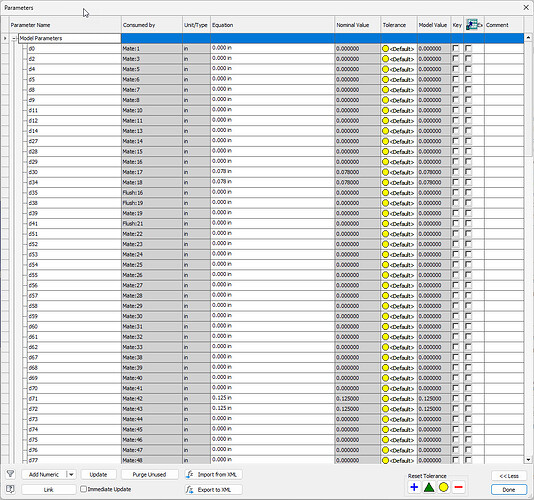Click tolerance yellow circle in d2 row
Image resolution: width=534 pixels, height=500 pixels.
(x=385, y=59)
